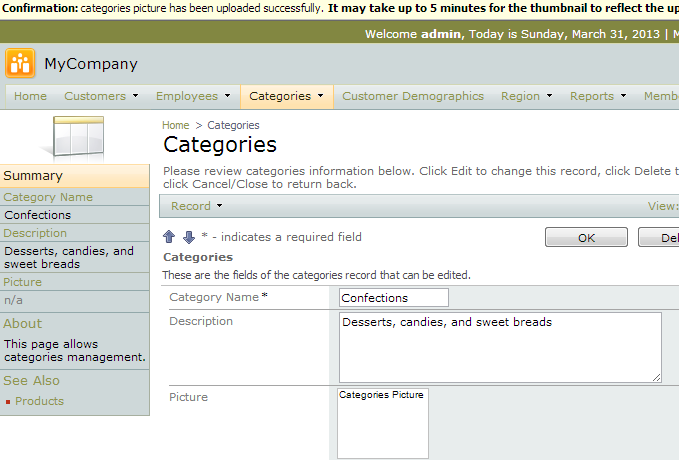This screenshot has height=460, width=679.
Task: Click the down arrow for next record
Action: pyautogui.click(x=188, y=237)
